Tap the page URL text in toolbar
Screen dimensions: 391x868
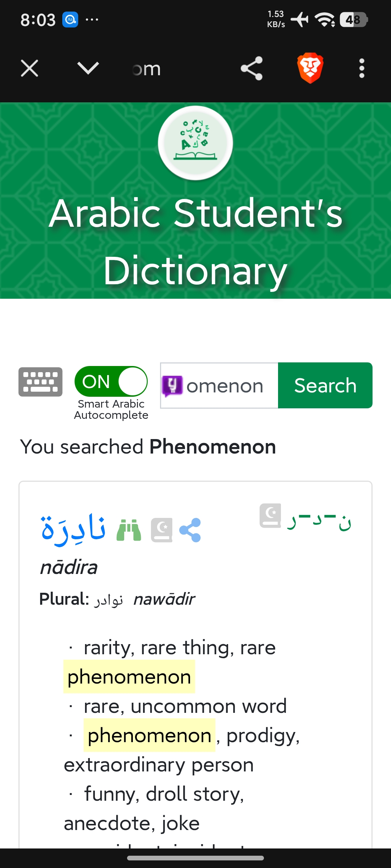pyautogui.click(x=147, y=69)
